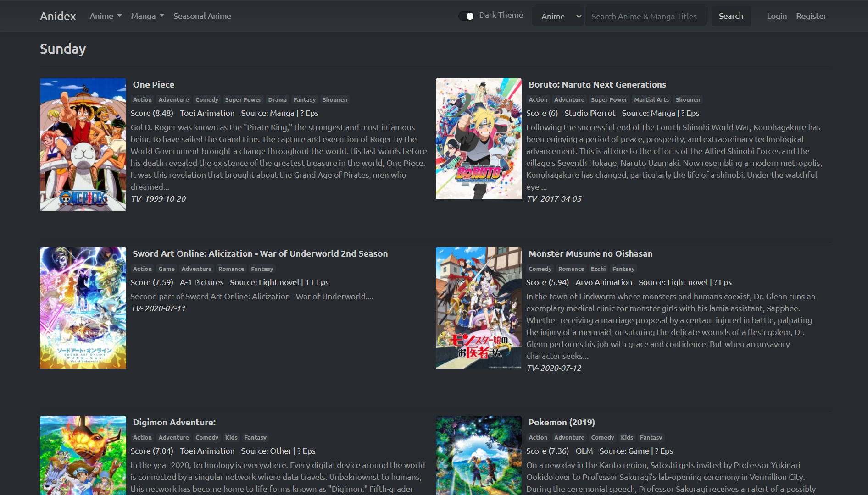Toggle the Dark Theme switch

point(466,16)
